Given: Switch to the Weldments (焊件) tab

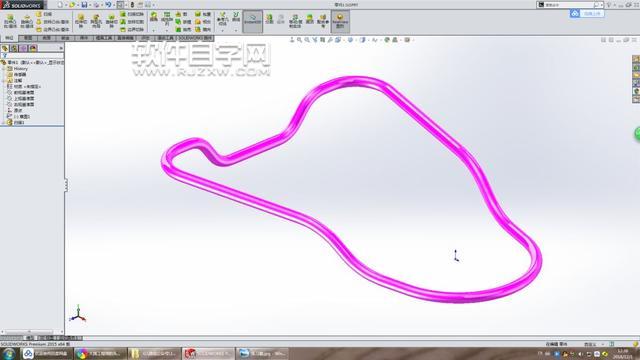Looking at the screenshot, I should pos(84,38).
